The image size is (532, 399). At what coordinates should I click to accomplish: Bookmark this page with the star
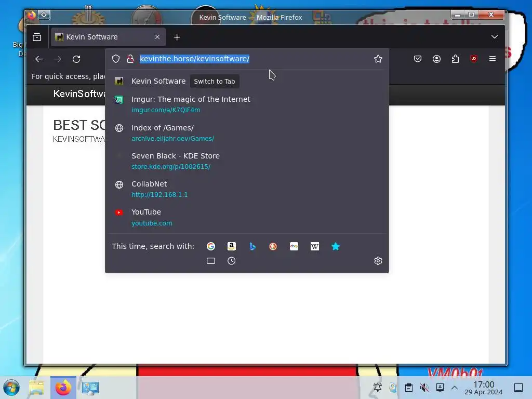[x=378, y=59]
